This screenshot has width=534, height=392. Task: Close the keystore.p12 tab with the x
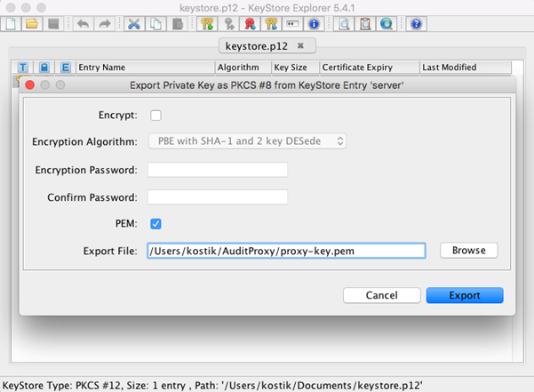300,45
